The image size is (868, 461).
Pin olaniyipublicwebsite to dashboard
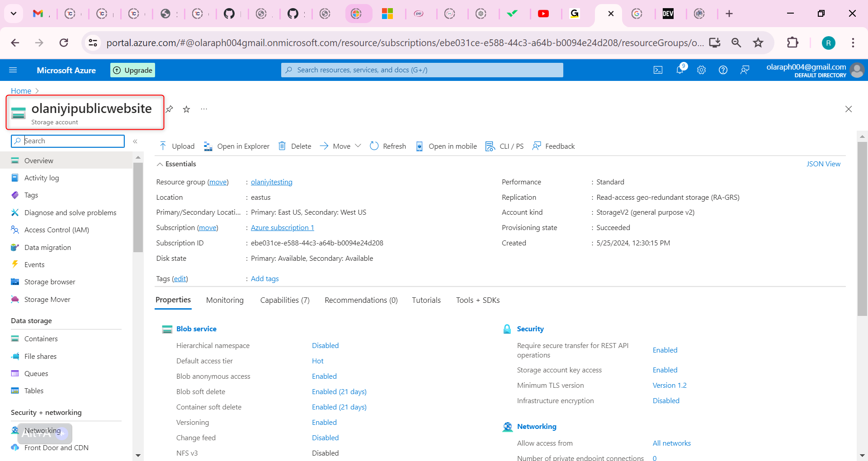[x=169, y=109]
